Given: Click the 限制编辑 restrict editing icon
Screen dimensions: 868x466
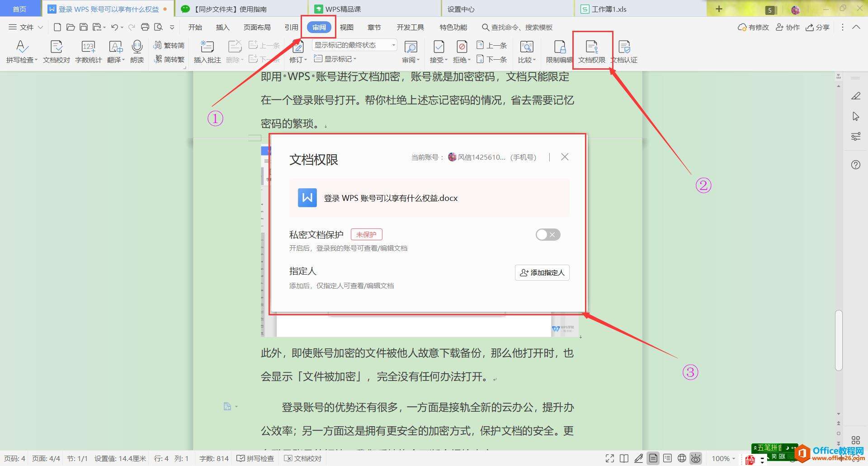Looking at the screenshot, I should coord(560,47).
